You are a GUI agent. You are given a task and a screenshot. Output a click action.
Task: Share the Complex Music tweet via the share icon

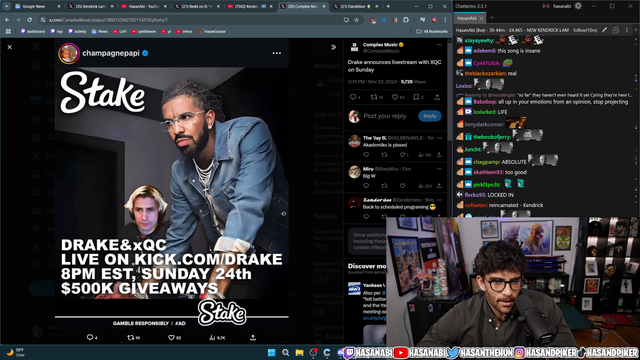(437, 97)
